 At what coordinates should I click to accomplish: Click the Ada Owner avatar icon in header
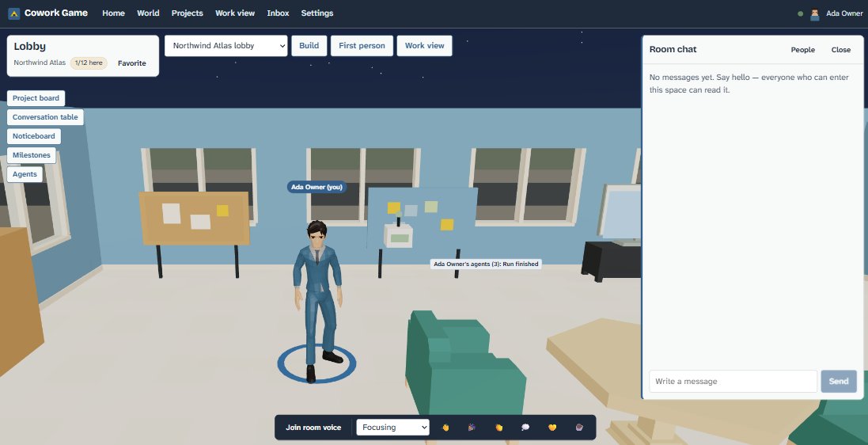click(x=814, y=13)
